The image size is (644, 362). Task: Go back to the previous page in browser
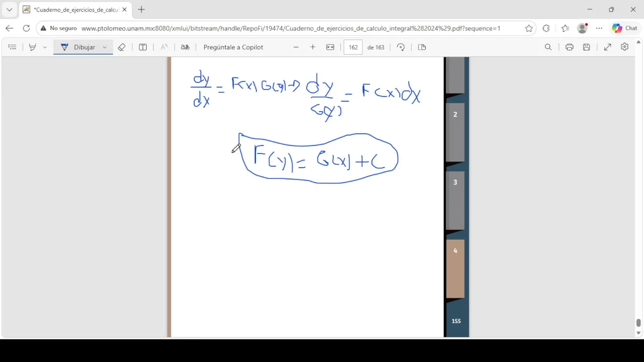[x=9, y=28]
